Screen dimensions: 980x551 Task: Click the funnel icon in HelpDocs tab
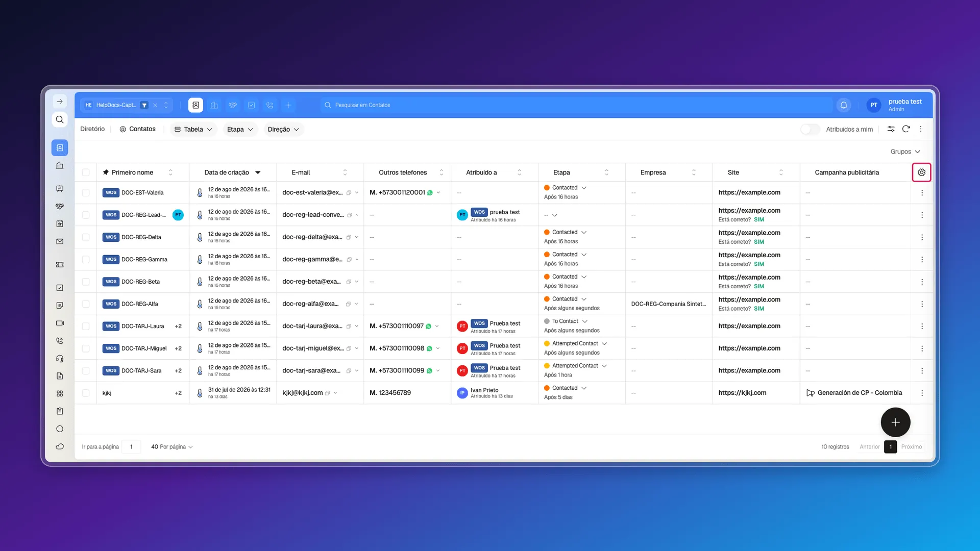144,105
